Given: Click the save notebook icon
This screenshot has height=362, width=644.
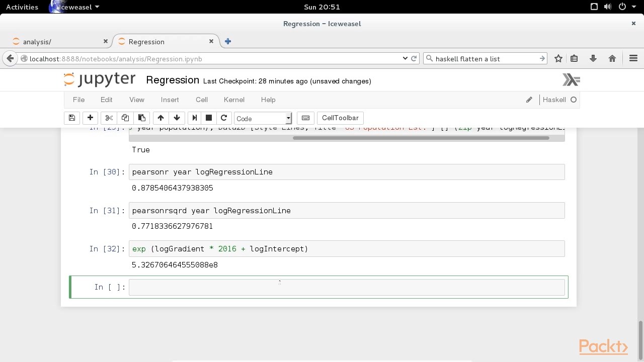Looking at the screenshot, I should pos(72,118).
